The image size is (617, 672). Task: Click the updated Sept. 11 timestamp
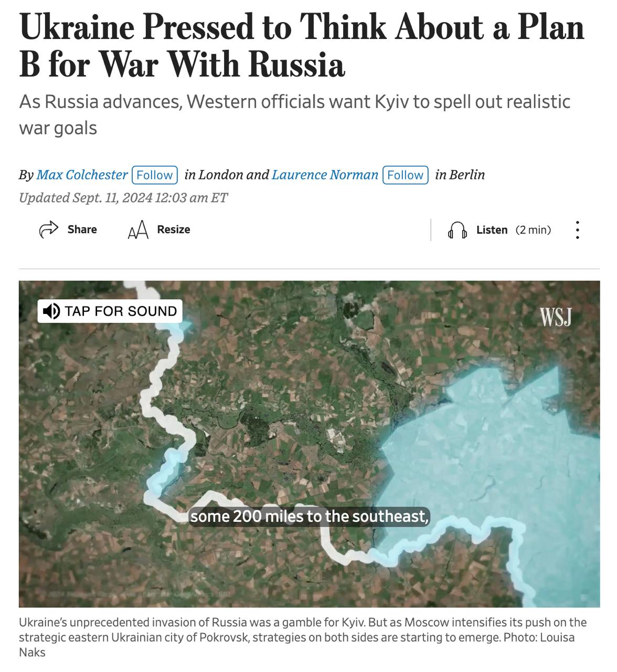coord(123,198)
